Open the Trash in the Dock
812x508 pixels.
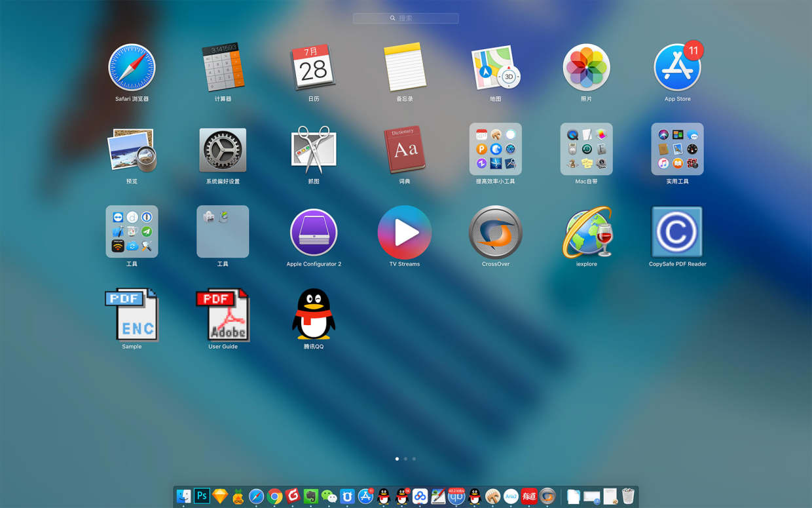628,496
